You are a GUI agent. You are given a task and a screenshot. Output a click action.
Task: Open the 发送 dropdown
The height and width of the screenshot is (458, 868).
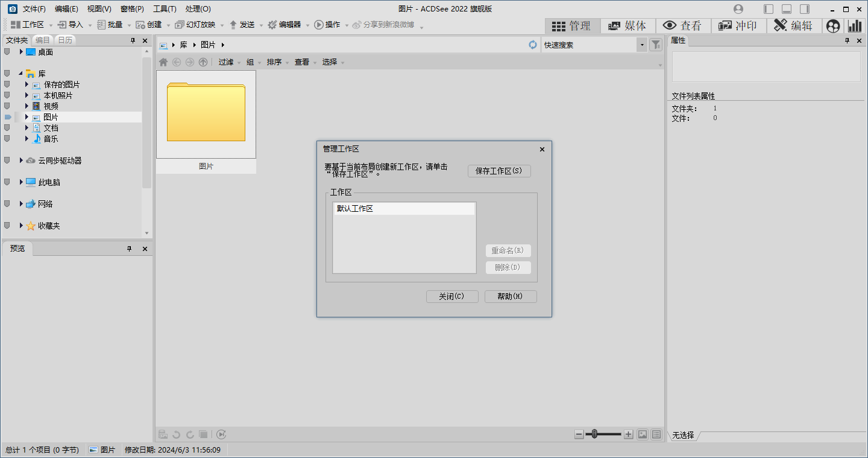pyautogui.click(x=261, y=25)
